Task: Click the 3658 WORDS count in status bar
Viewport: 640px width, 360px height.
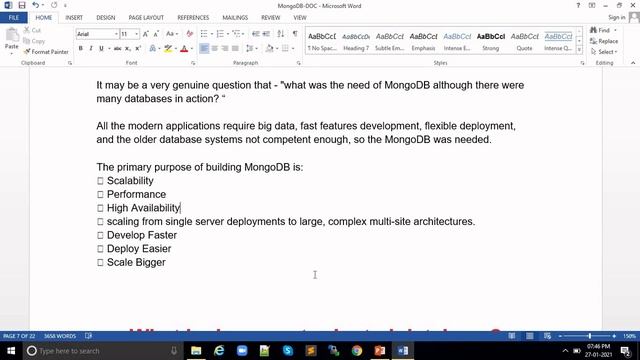Action: pos(60,336)
